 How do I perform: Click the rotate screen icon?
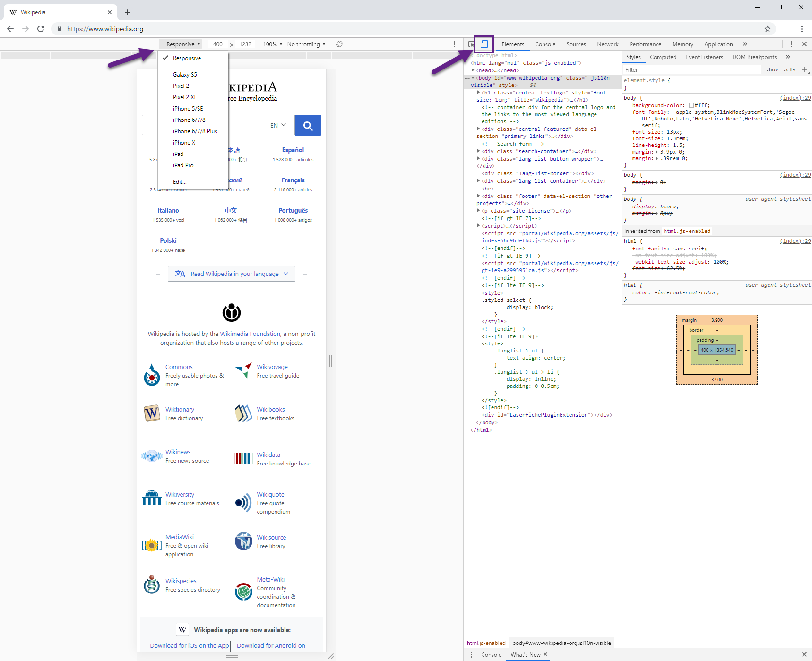click(x=339, y=44)
